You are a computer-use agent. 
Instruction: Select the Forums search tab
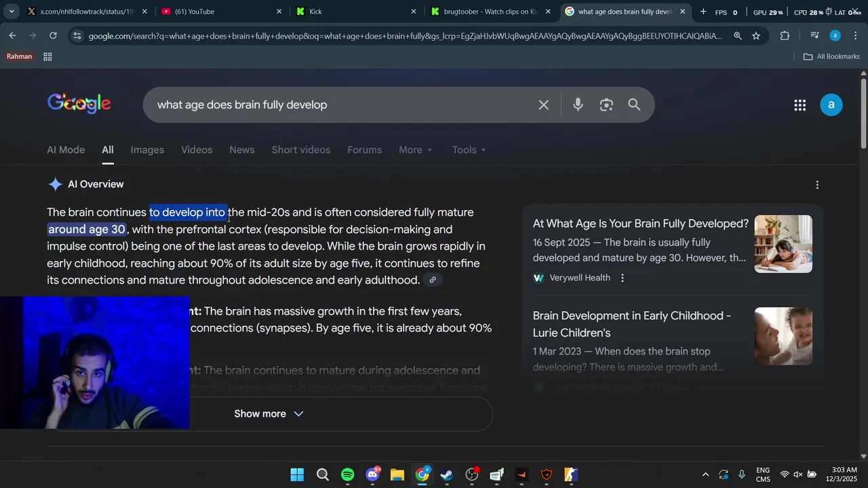[x=365, y=150]
